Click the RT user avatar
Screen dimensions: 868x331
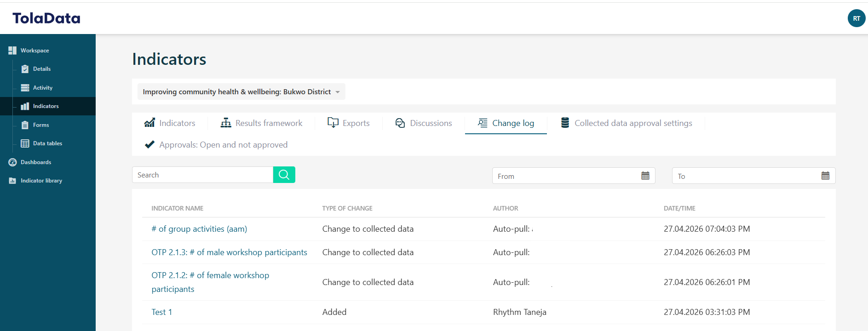point(856,18)
